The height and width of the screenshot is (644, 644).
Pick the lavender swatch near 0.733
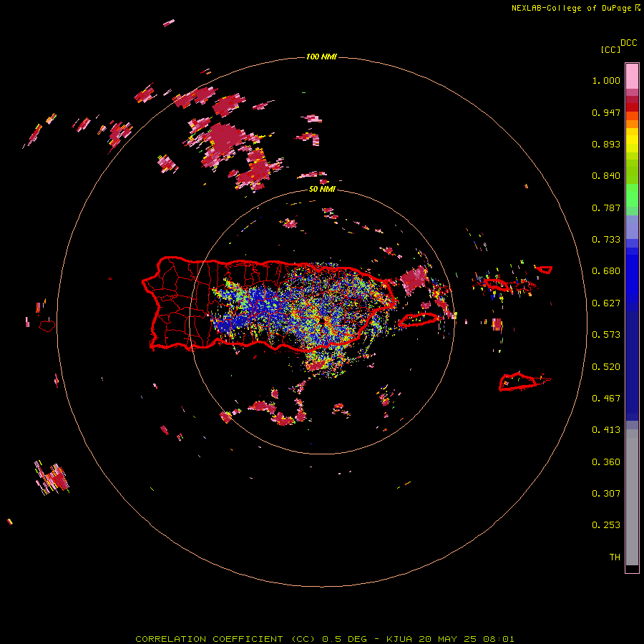(x=632, y=228)
